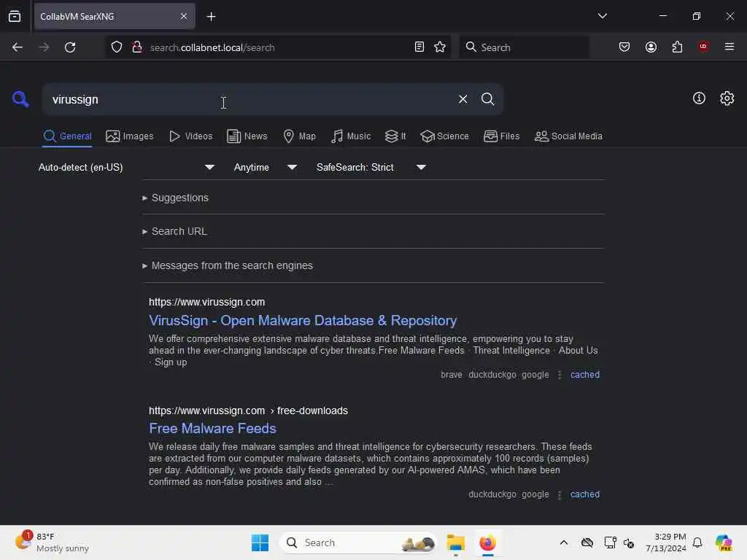The width and height of the screenshot is (747, 560).
Task: Open the extensions puzzle icon
Action: pos(677,47)
